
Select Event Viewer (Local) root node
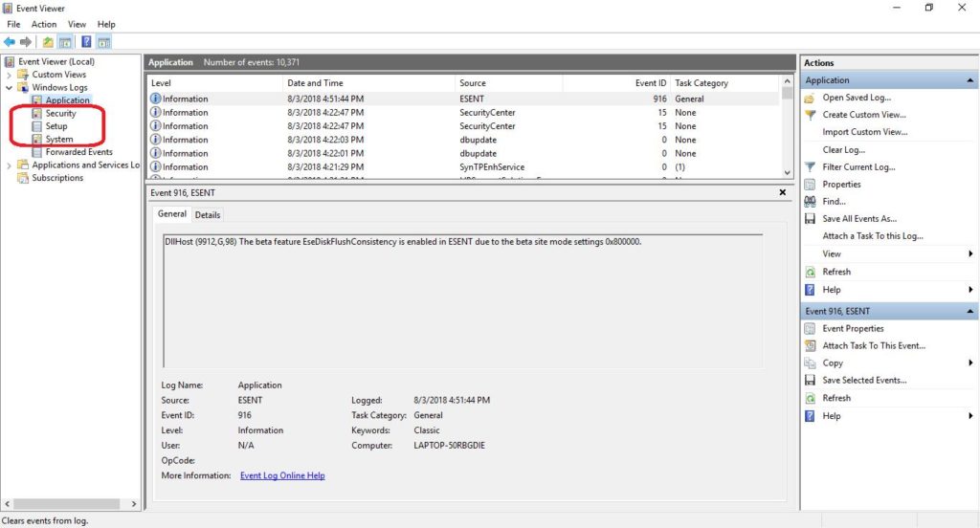(56, 62)
